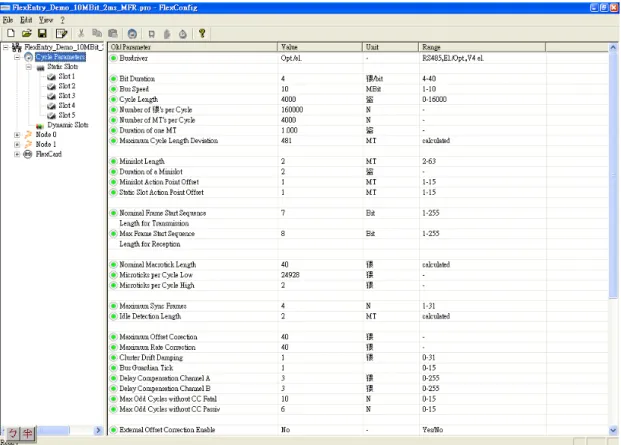Click the Cluster Drift Damping parameter label
The image size is (621, 445).
(x=151, y=358)
